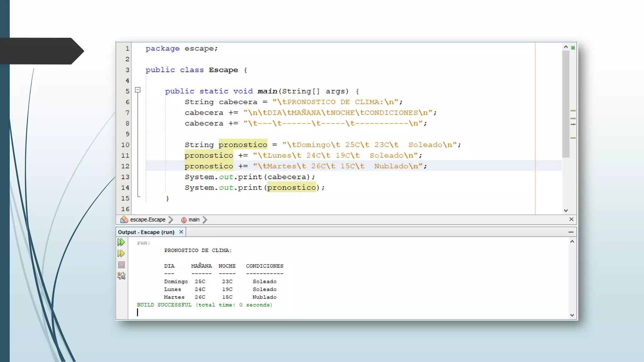Click the yellow annotation mark in error stripe

click(573, 111)
